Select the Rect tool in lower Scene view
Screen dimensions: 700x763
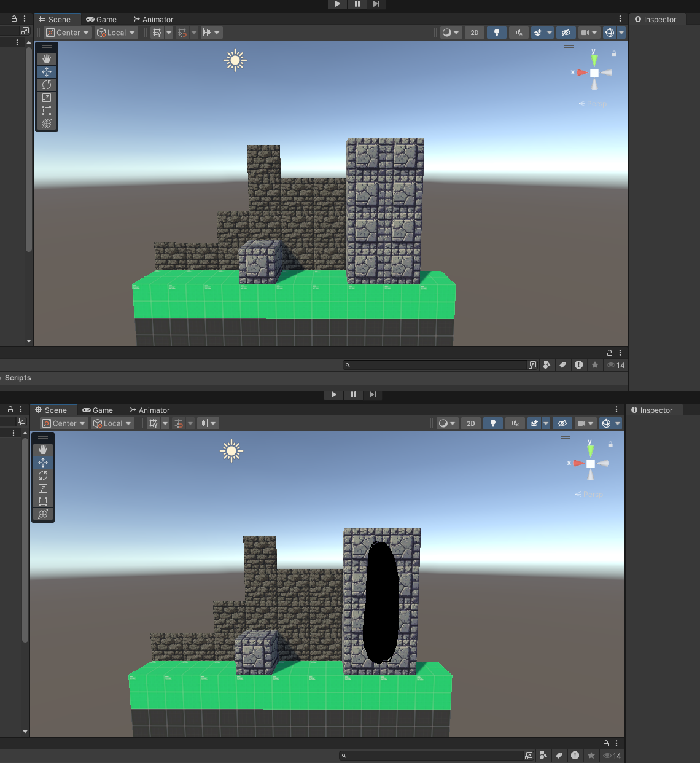pyautogui.click(x=43, y=501)
